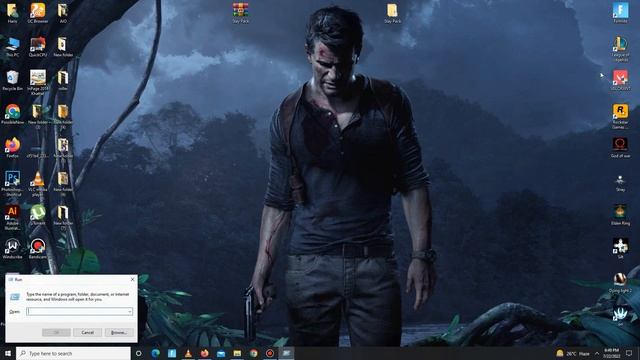Launch Bandicam from the desktop icon

click(38, 249)
